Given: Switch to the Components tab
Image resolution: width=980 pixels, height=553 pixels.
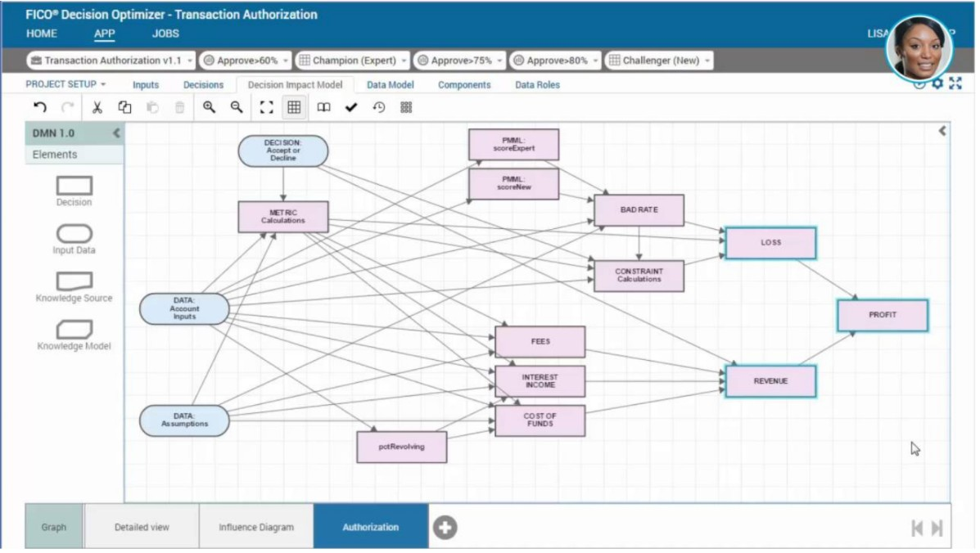Looking at the screenshot, I should 464,85.
